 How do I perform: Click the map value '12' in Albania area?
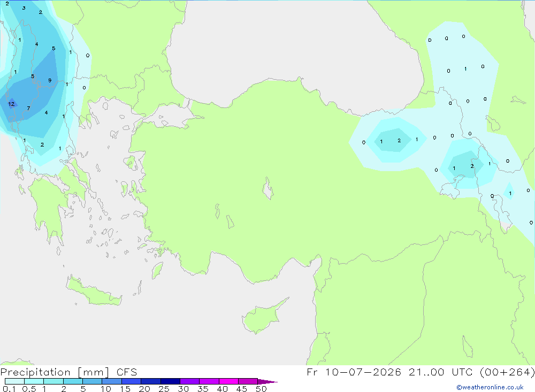(11, 104)
